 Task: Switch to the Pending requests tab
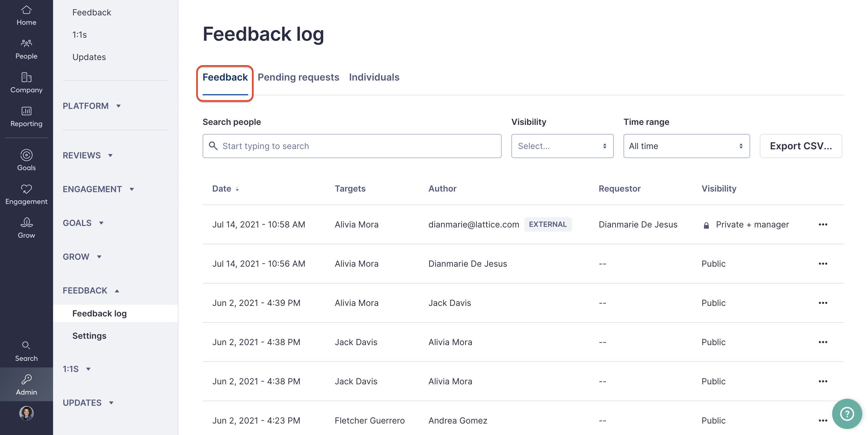(x=298, y=77)
